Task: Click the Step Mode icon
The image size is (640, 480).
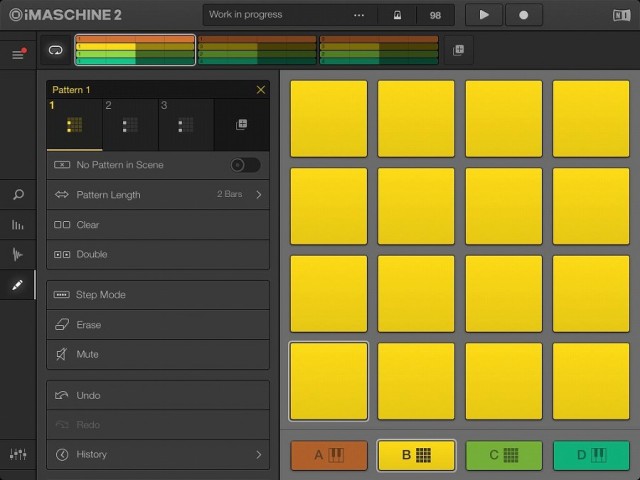Action: pyautogui.click(x=62, y=295)
